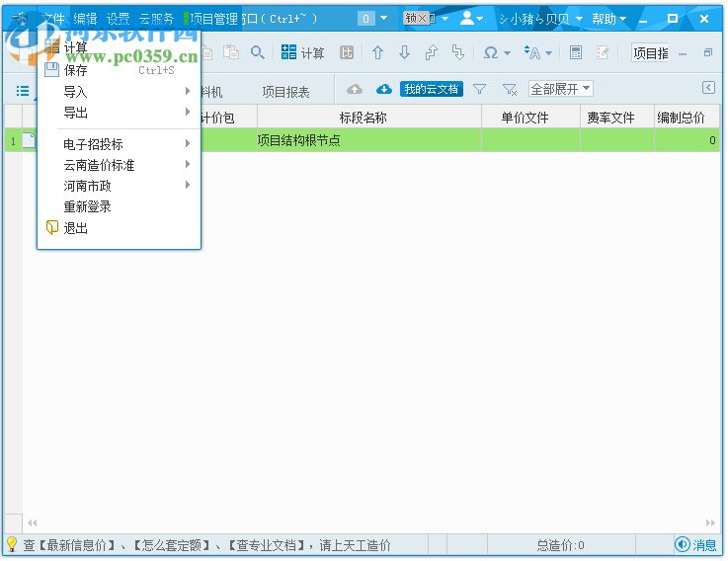Image resolution: width=728 pixels, height=561 pixels.
Task: Click the calculator icon in toolbar
Action: click(576, 52)
